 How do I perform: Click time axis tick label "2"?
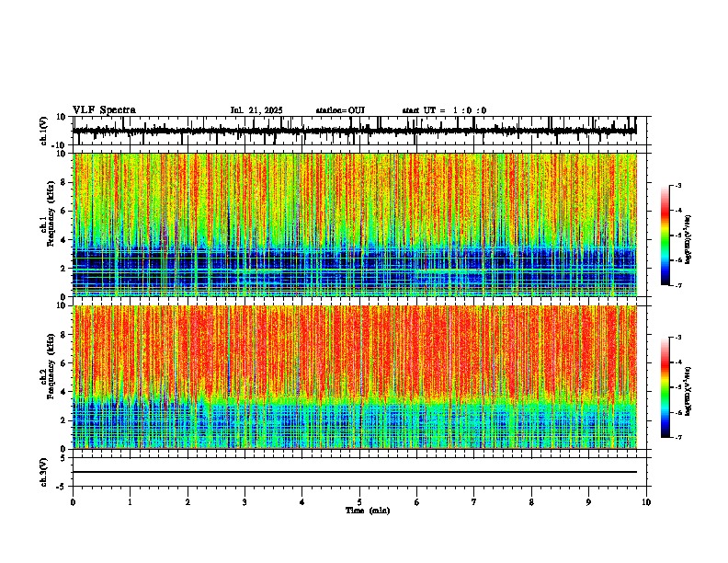point(188,502)
